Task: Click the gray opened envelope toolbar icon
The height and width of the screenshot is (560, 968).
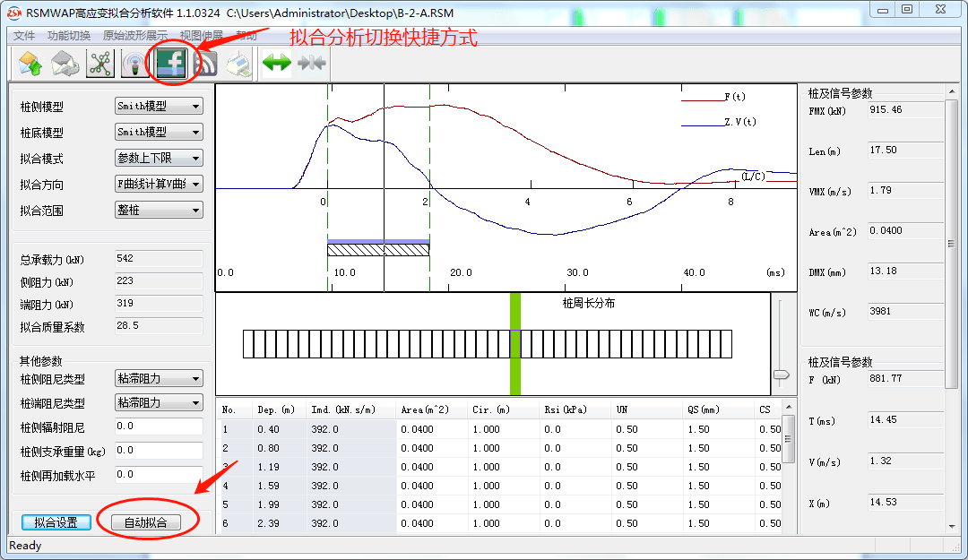Action: pyautogui.click(x=65, y=64)
